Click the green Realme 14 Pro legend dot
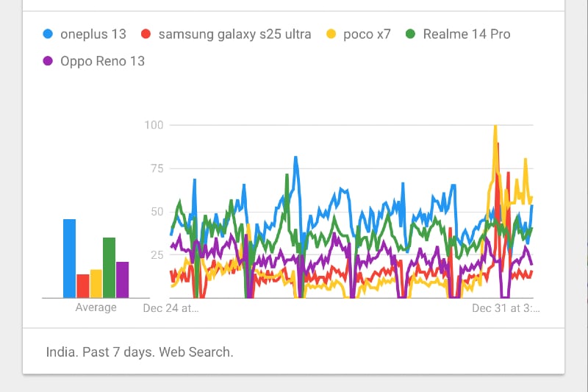The height and width of the screenshot is (392, 588). click(411, 34)
